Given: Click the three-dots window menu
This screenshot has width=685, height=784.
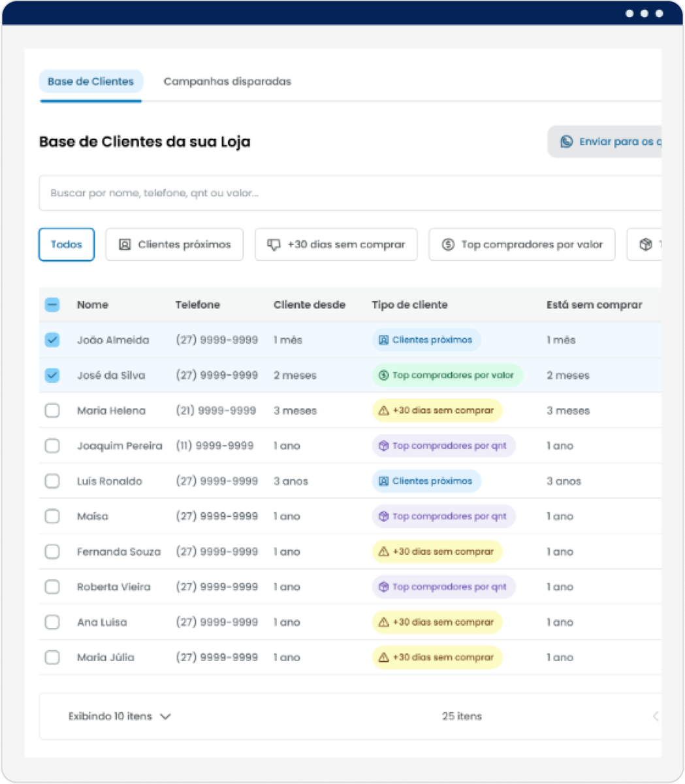Looking at the screenshot, I should (x=645, y=13).
